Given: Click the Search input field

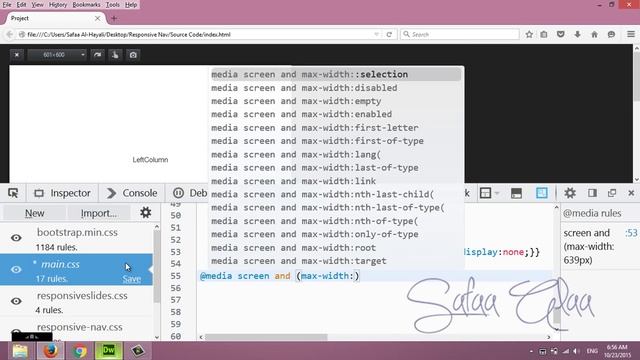Looking at the screenshot, I should [460, 35].
